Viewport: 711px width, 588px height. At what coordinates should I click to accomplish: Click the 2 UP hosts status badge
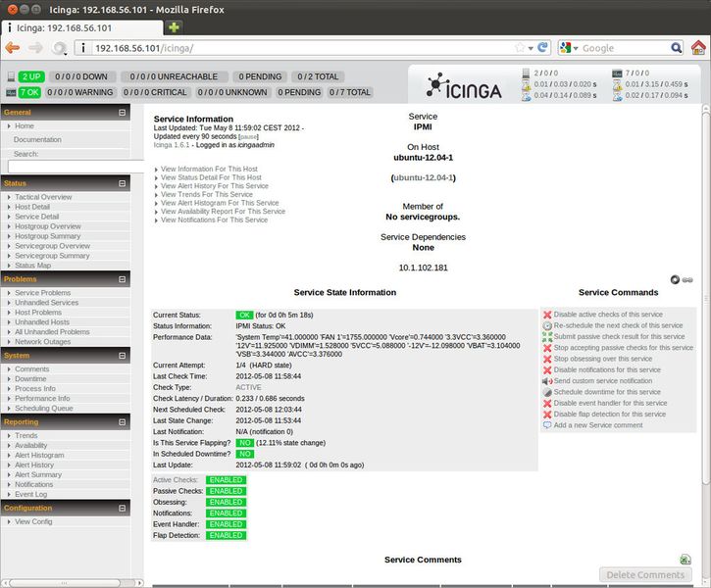(x=31, y=76)
